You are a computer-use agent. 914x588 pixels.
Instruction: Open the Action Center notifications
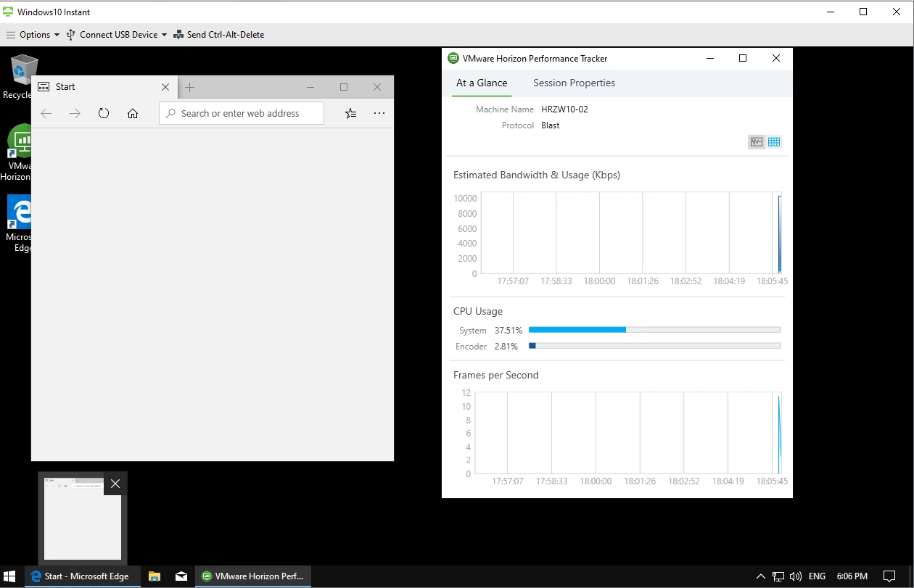[x=889, y=576]
